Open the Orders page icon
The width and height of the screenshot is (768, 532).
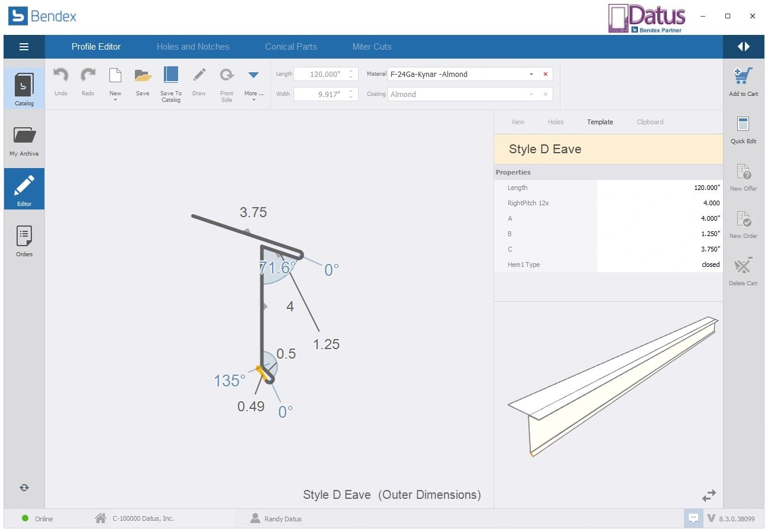tap(24, 237)
